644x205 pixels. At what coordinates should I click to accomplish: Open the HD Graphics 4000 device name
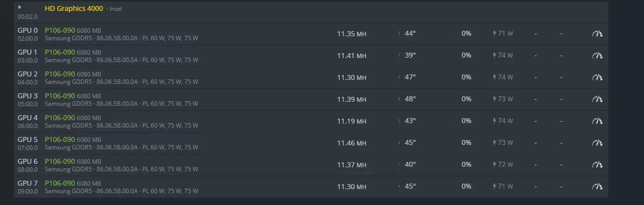tap(74, 8)
